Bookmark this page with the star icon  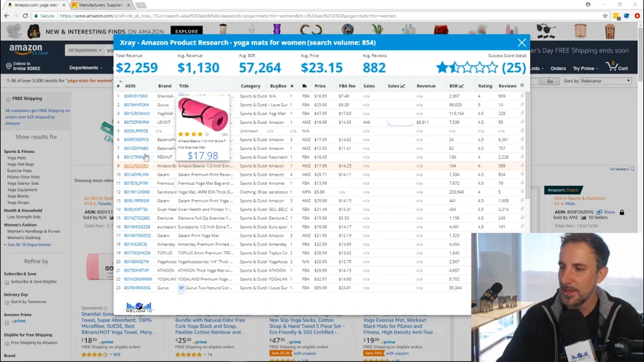605,16
